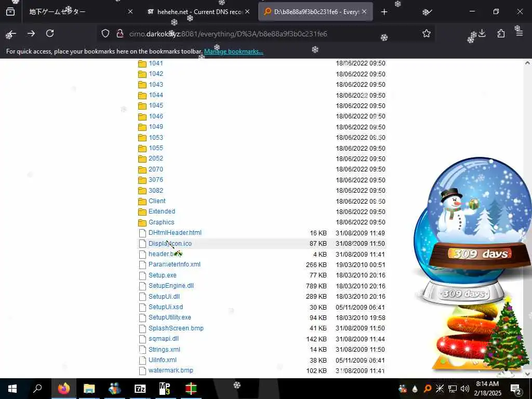Open the Extensions puzzle icon
Viewport: 532px width, 399px height.
coord(501,33)
